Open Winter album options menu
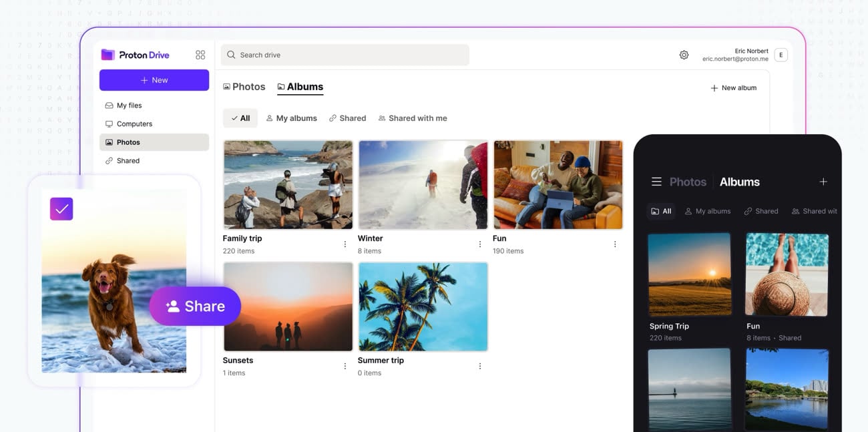The height and width of the screenshot is (432, 868). [480, 244]
